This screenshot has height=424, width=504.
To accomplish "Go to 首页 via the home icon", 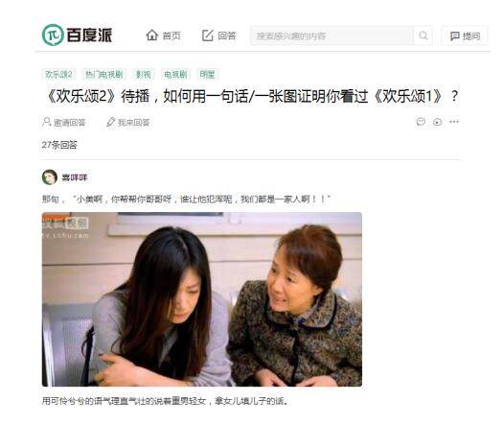I will [x=152, y=35].
